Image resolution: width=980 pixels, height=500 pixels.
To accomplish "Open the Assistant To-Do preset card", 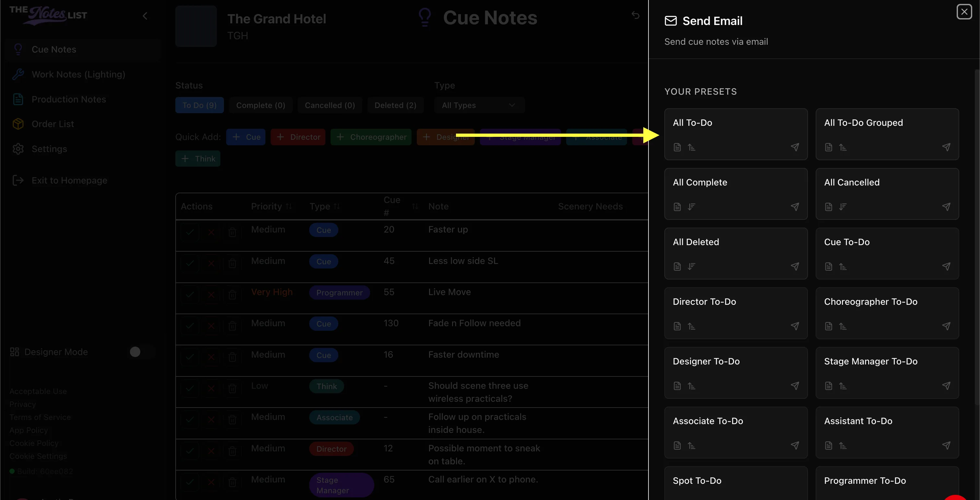I will (x=887, y=432).
